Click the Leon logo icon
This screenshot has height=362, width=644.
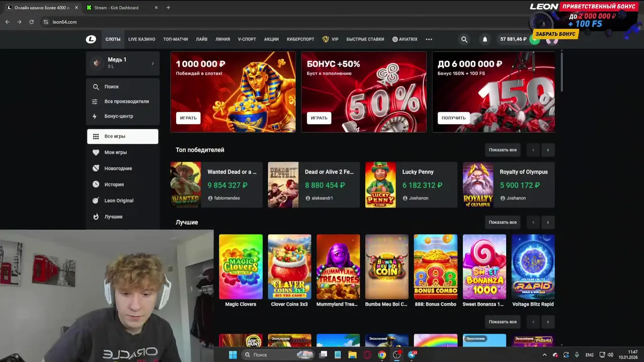point(91,39)
